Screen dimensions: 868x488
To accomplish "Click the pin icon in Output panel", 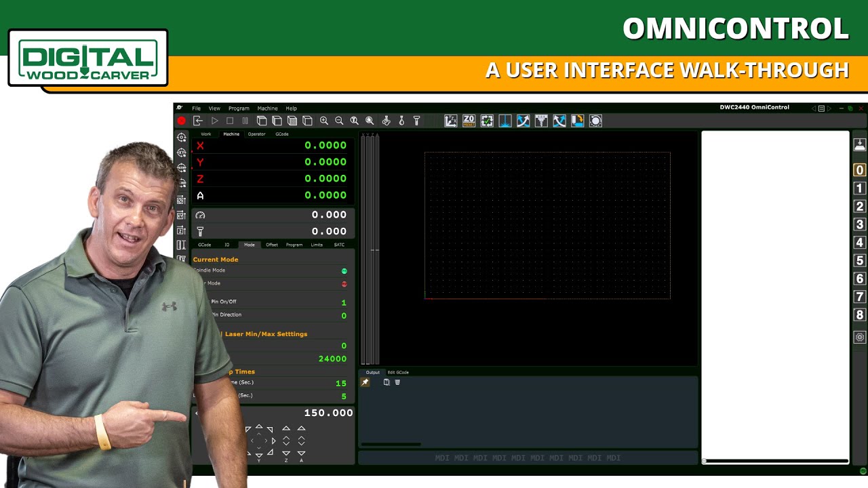I will pyautogui.click(x=365, y=382).
